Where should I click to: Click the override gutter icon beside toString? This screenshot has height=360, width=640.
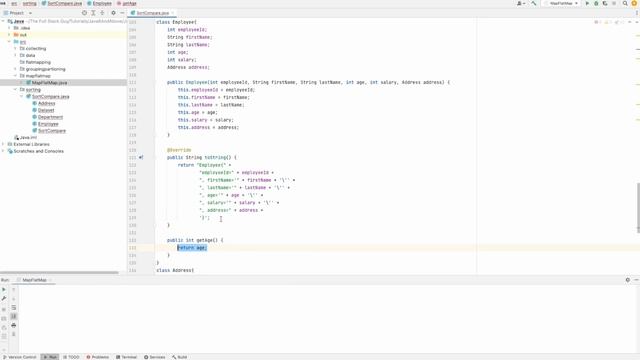pyautogui.click(x=141, y=157)
